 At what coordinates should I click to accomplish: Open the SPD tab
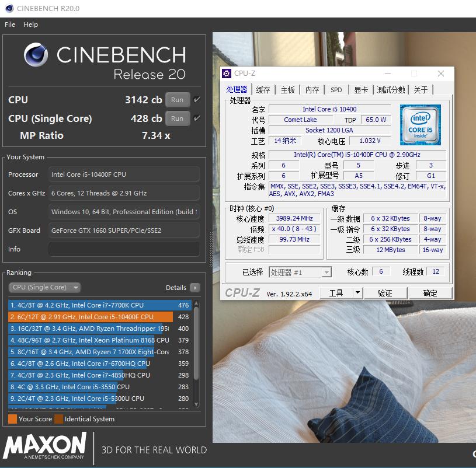[336, 90]
